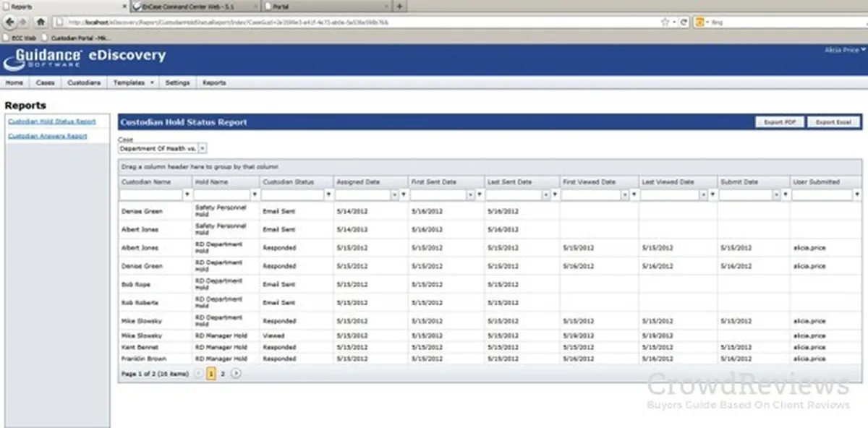Screen dimensions: 868x428
Task: Open ECC Web bookmark
Action: coord(19,38)
